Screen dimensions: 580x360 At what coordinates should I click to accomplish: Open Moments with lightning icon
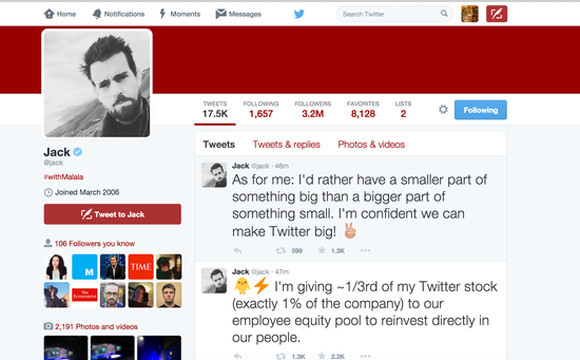[x=180, y=14]
